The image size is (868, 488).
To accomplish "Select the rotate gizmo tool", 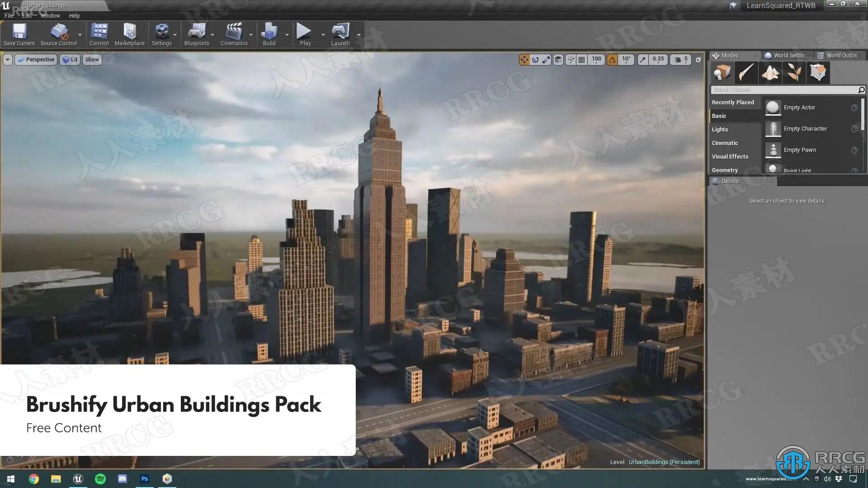I will tap(535, 60).
